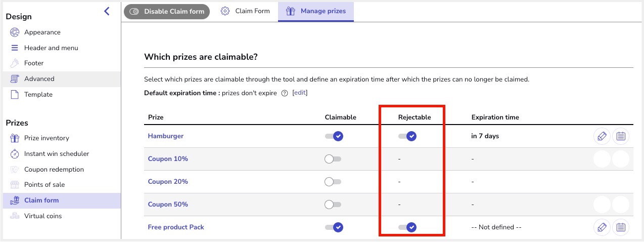Switch to the Claim Form tab

[246, 11]
